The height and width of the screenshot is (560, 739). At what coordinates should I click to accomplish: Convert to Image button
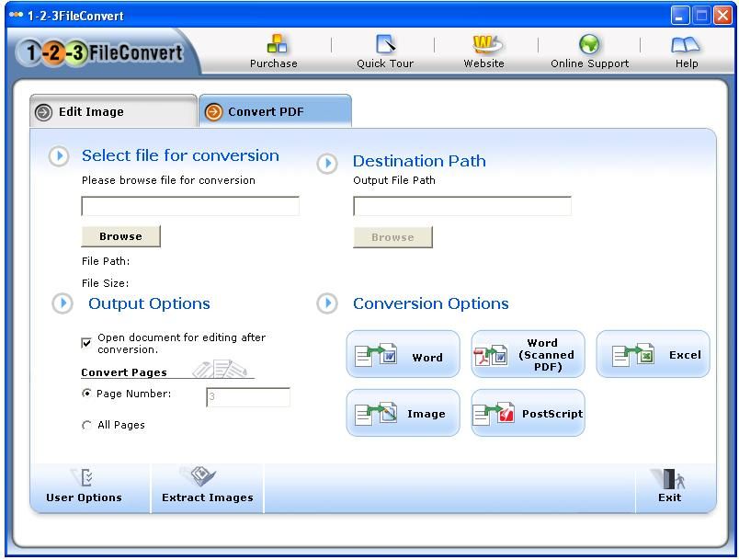click(403, 413)
